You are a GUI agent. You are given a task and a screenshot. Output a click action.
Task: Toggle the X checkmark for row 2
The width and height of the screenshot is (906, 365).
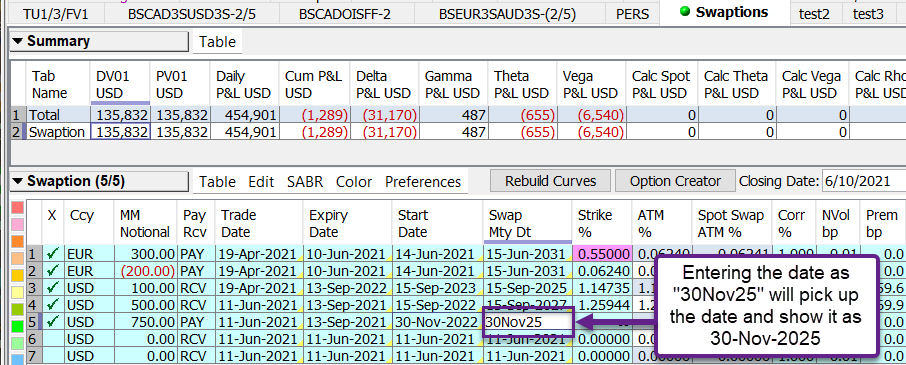(53, 270)
